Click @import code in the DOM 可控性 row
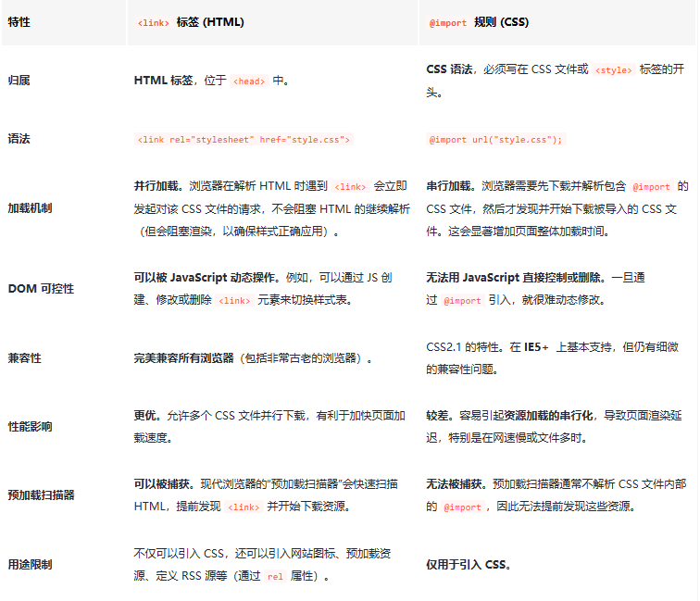700x601 pixels. tap(462, 301)
